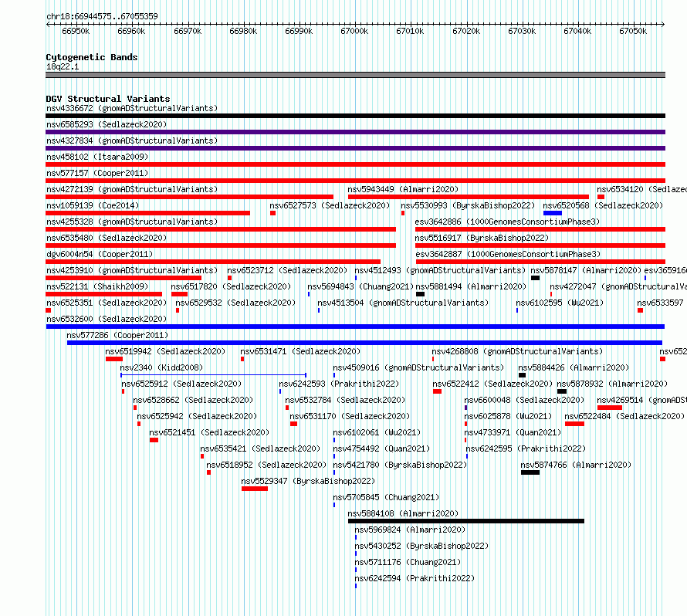Click the red nsv6521451 Sedlazeck2020 bar
Screen dimensions: 687x616
[154, 440]
